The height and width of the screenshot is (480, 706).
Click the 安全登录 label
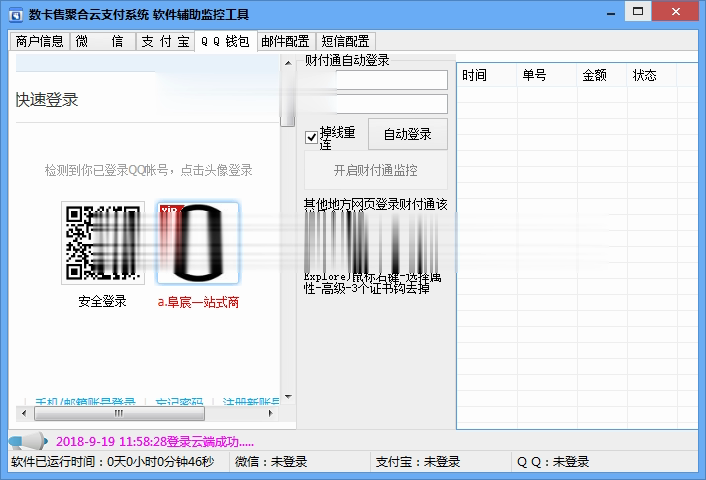click(103, 301)
